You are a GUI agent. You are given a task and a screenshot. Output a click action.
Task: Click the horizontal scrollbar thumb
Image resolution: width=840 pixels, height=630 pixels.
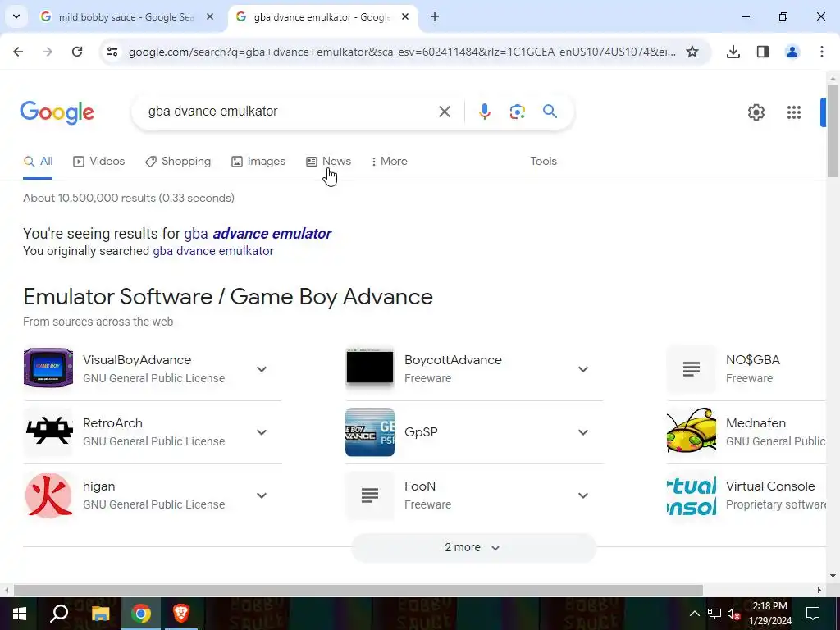[x=358, y=590]
